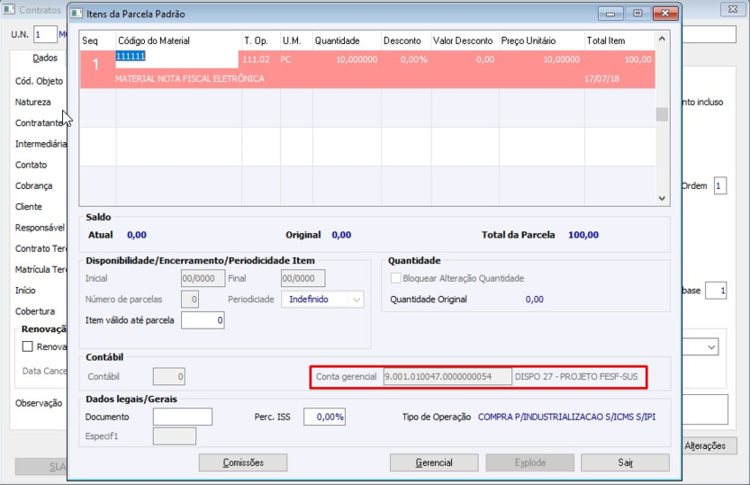Screen dimensions: 750x485
Task: Click the Documento input field
Action: (x=183, y=417)
